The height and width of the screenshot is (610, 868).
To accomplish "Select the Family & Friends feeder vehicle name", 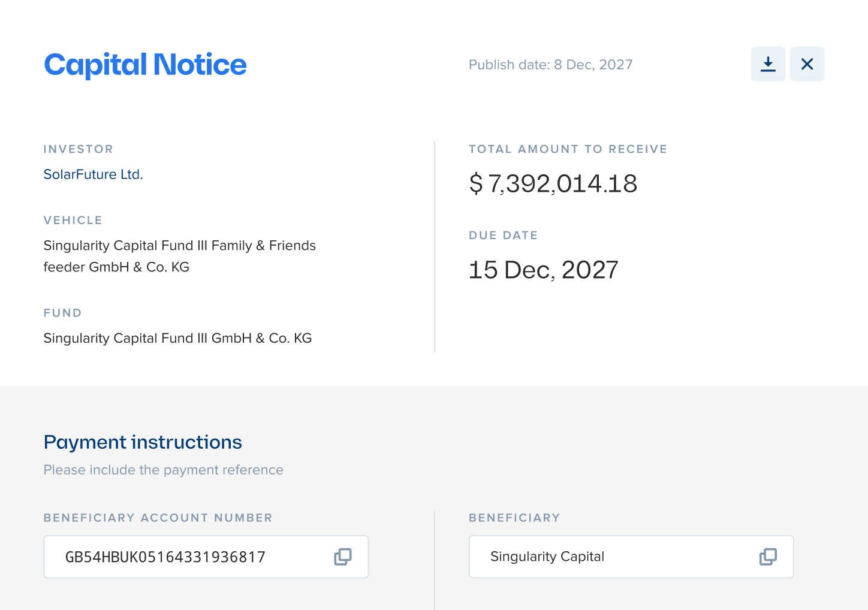I will (x=179, y=256).
